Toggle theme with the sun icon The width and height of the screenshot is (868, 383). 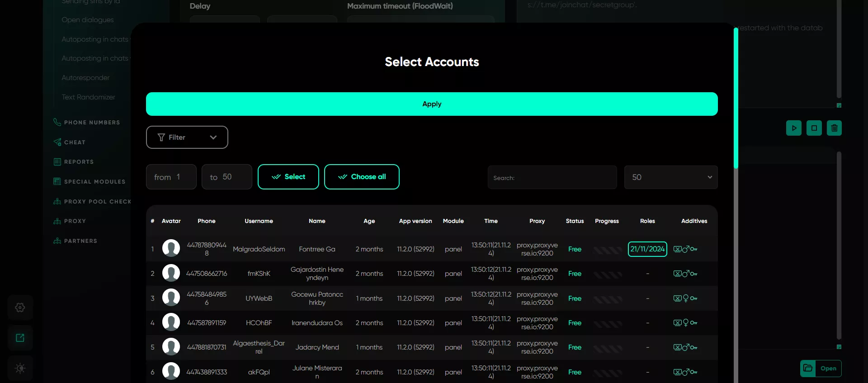[20, 368]
